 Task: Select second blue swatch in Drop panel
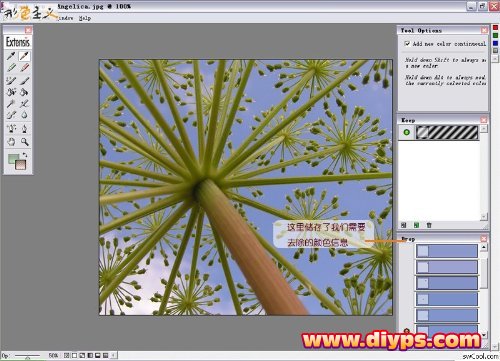pyautogui.click(x=447, y=267)
